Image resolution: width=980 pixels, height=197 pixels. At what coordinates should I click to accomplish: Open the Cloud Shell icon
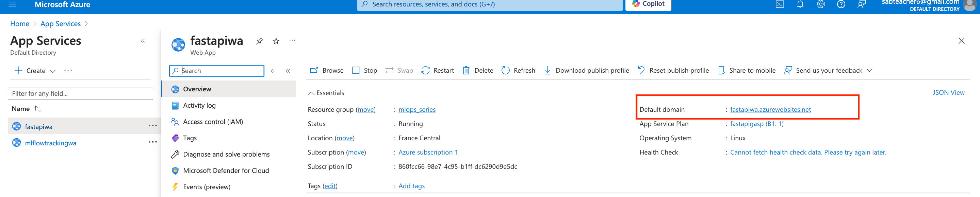point(780,4)
